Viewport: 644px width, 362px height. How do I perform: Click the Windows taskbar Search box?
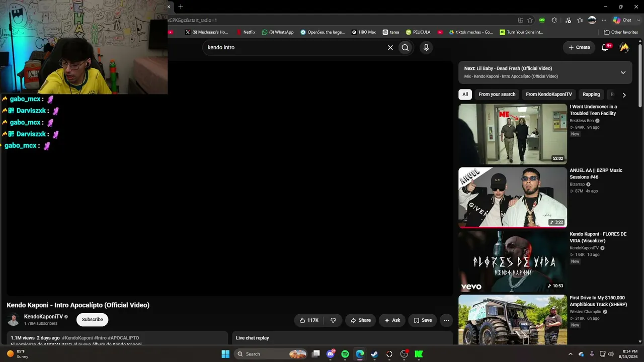tap(271, 354)
